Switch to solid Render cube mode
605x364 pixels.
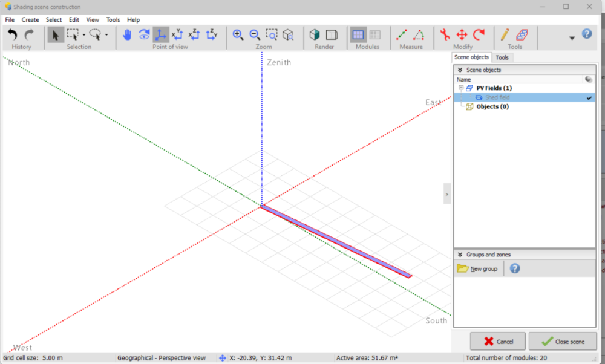(x=315, y=35)
